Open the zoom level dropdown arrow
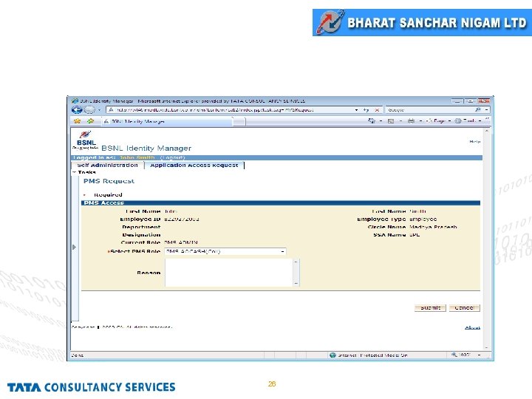The height and width of the screenshot is (399, 532). 479,355
